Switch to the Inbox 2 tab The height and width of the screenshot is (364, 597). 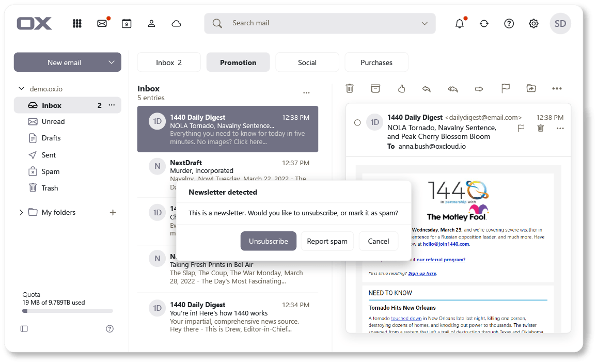pos(169,62)
